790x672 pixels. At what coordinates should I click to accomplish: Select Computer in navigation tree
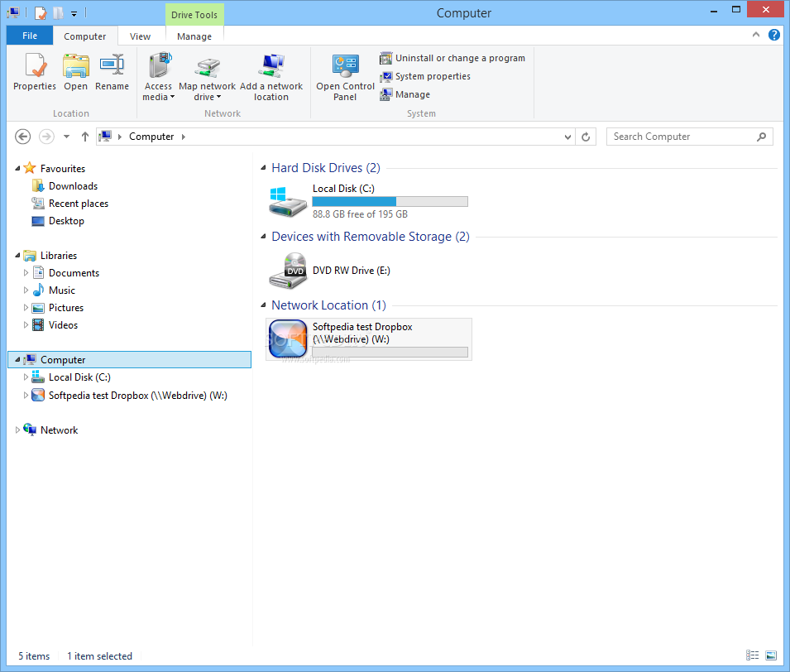(x=130, y=359)
